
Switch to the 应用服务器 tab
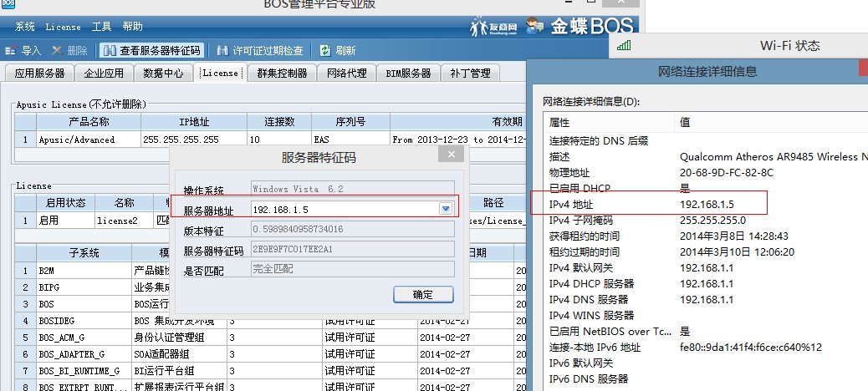pos(39,73)
